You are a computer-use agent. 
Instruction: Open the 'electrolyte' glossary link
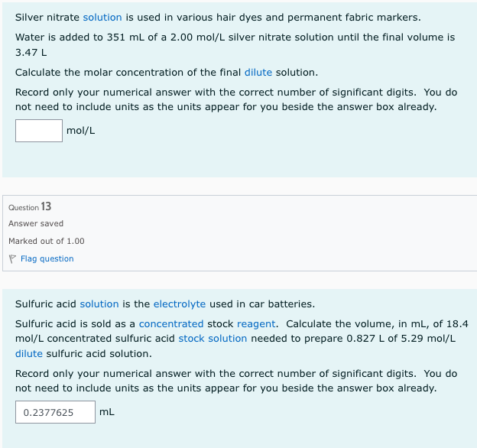(x=180, y=304)
